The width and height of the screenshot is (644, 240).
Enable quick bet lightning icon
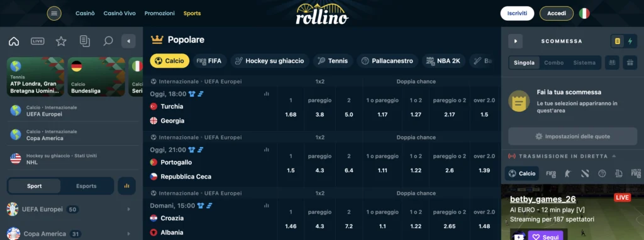click(x=630, y=41)
